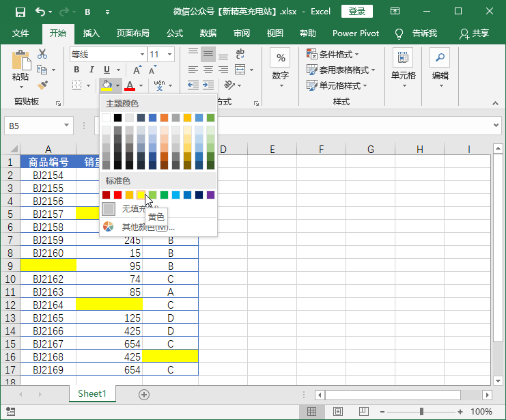Pick the dark red standard color swatch
Screen dimensions: 506x420
pyautogui.click(x=106, y=195)
